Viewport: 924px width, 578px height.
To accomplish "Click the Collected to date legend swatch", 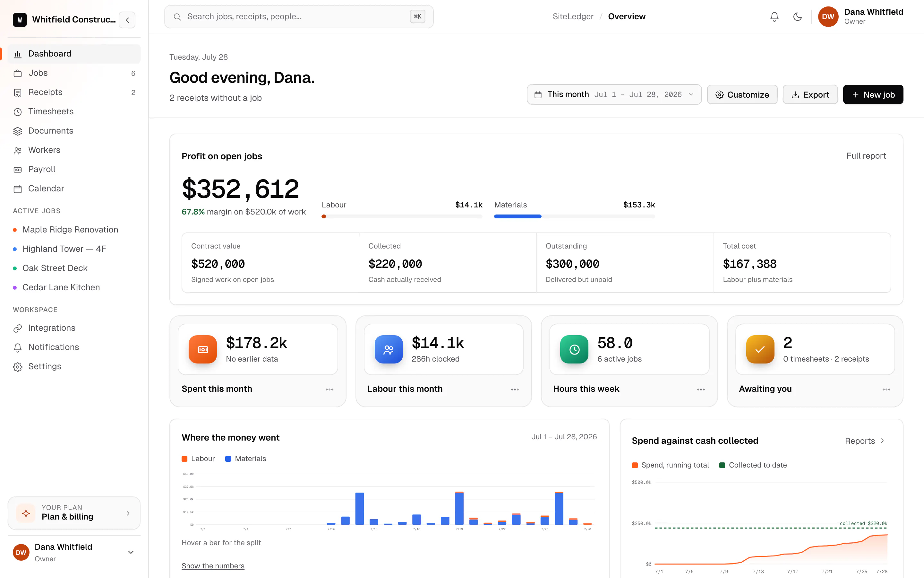I will tap(723, 465).
